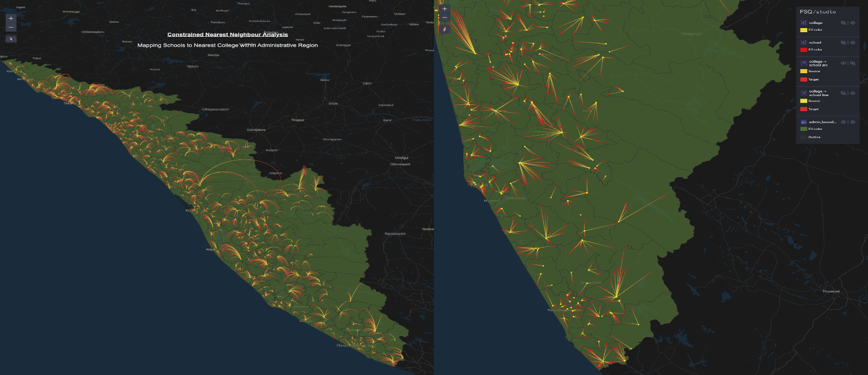Click the 'Mysuru' map label
This screenshot has width=868, height=375.
pyautogui.click(x=193, y=66)
